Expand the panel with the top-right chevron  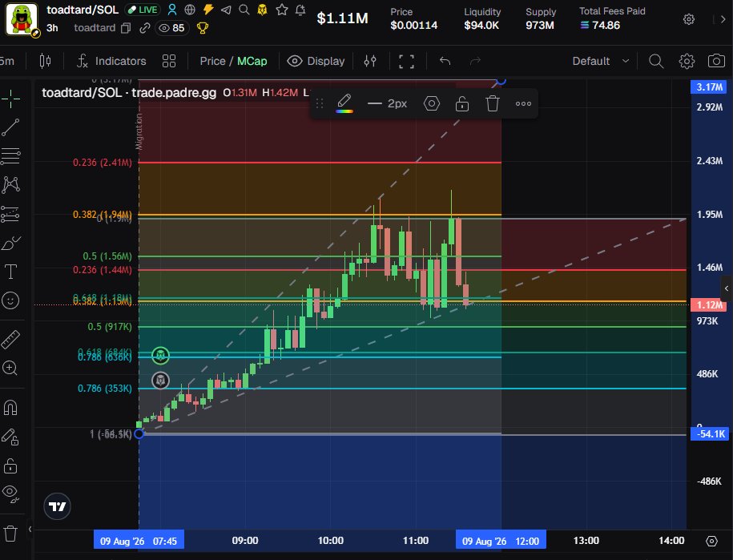(x=723, y=19)
